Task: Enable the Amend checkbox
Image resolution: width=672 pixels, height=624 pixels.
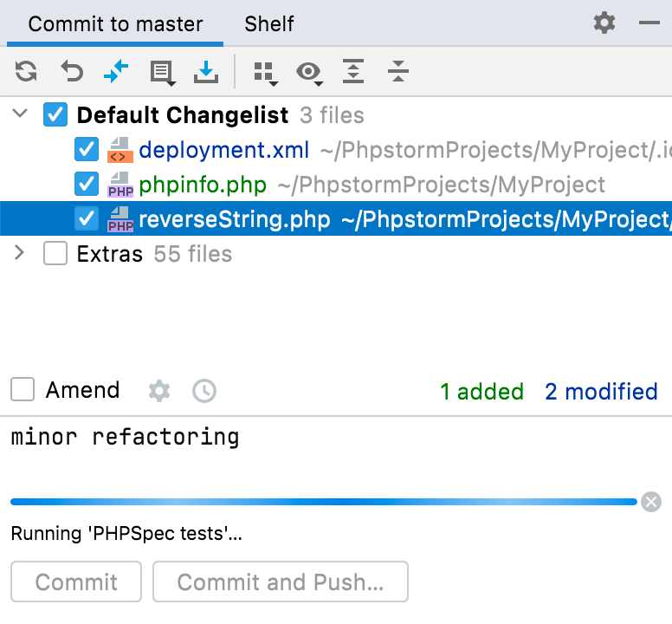Action: (23, 389)
